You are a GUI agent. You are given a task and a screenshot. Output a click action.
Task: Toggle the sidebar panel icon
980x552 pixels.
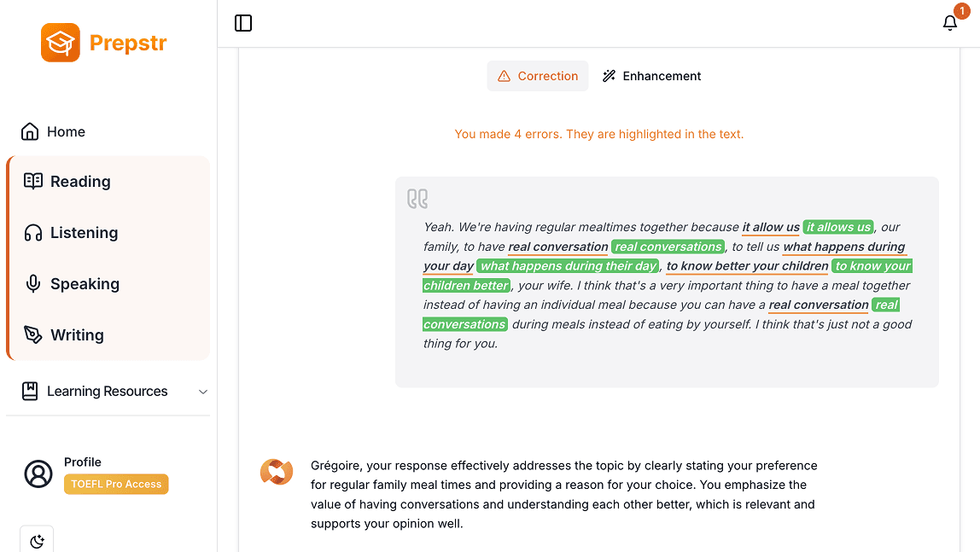click(x=243, y=23)
